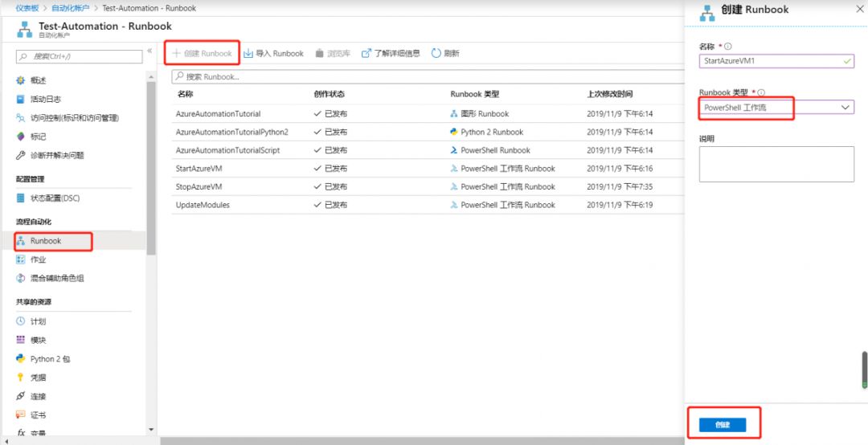Click the 计划 clock icon

tap(20, 321)
